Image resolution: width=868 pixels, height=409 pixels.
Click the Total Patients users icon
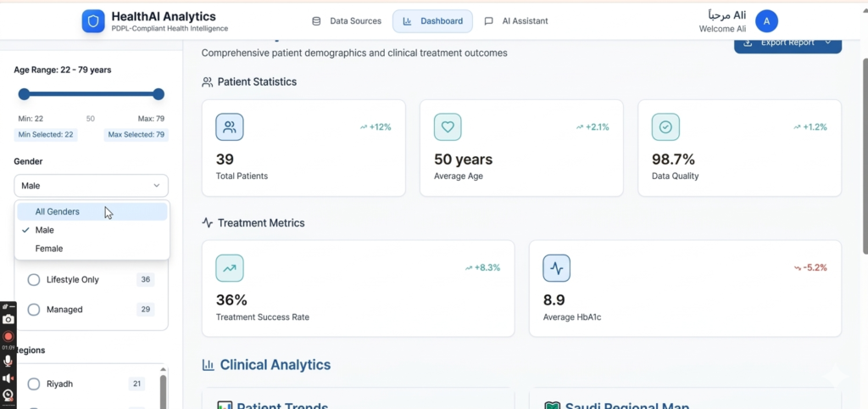[x=229, y=127]
